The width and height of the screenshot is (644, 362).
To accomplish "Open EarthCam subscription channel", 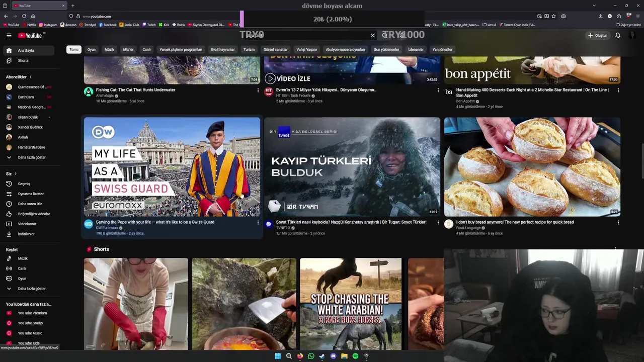I will coord(30,97).
